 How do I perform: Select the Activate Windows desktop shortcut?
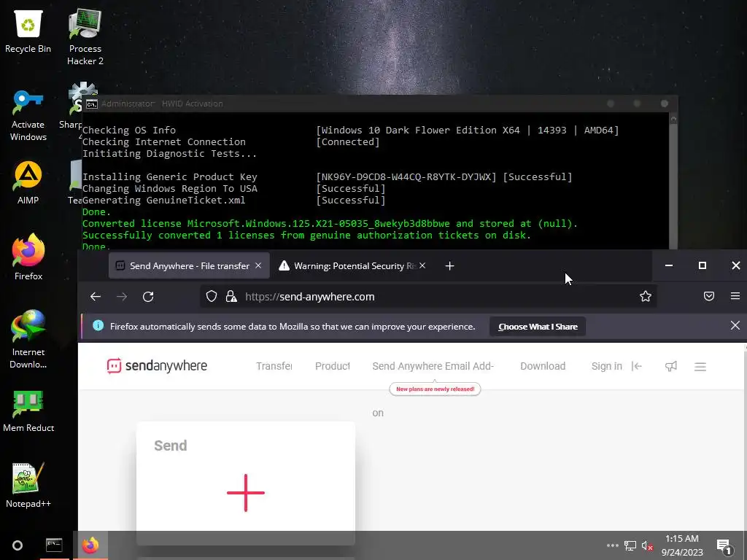[28, 115]
